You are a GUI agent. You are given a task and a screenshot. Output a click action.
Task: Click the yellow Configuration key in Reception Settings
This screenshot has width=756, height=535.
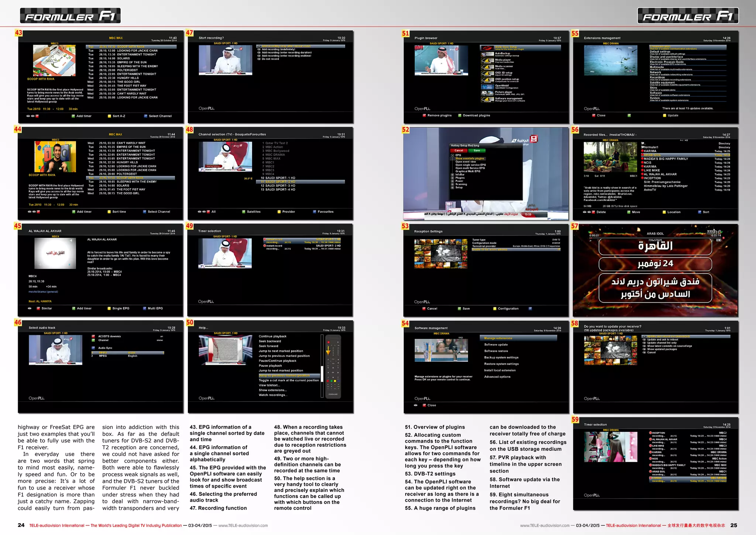(495, 309)
